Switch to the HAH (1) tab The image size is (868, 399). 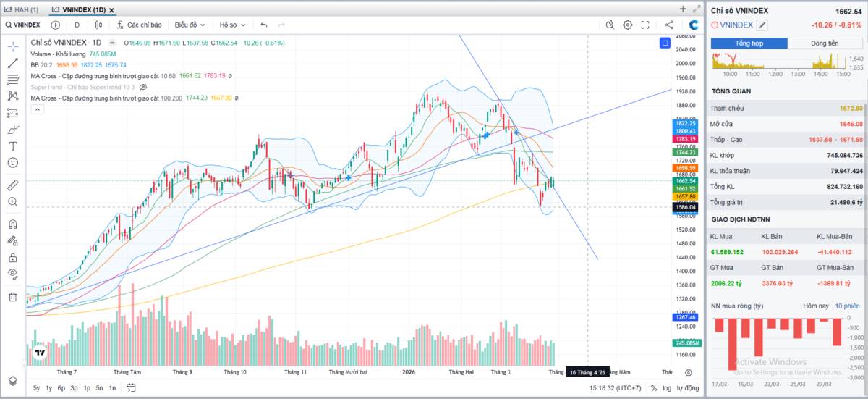coord(22,9)
